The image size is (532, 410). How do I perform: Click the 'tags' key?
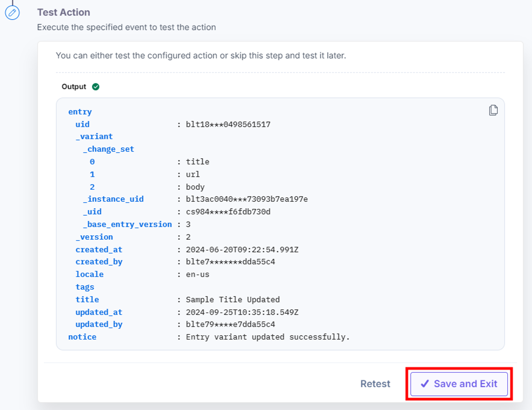coord(85,287)
